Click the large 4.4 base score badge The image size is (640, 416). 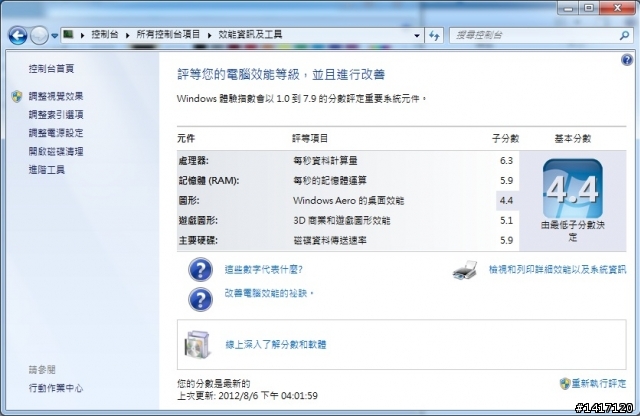(x=573, y=189)
